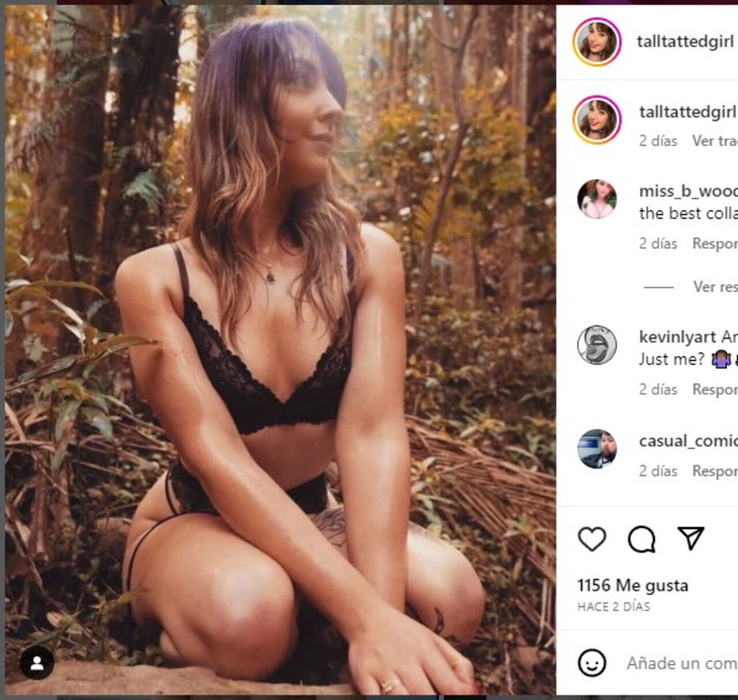This screenshot has height=700, width=738.
Task: Open kevinlyart username link
Action: point(677,337)
